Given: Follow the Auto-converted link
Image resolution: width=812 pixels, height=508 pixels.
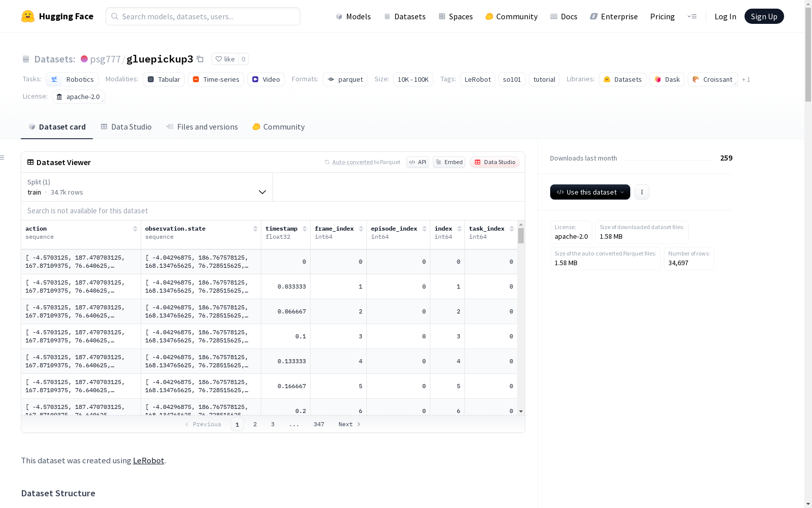Looking at the screenshot, I should 353,162.
